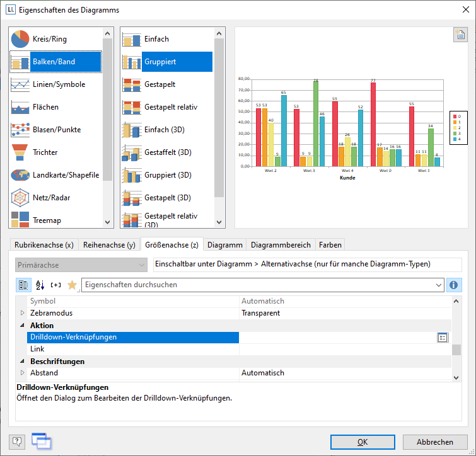Screen dimensions: 476x456
Task: Open the Farben tab
Action: [x=330, y=245]
